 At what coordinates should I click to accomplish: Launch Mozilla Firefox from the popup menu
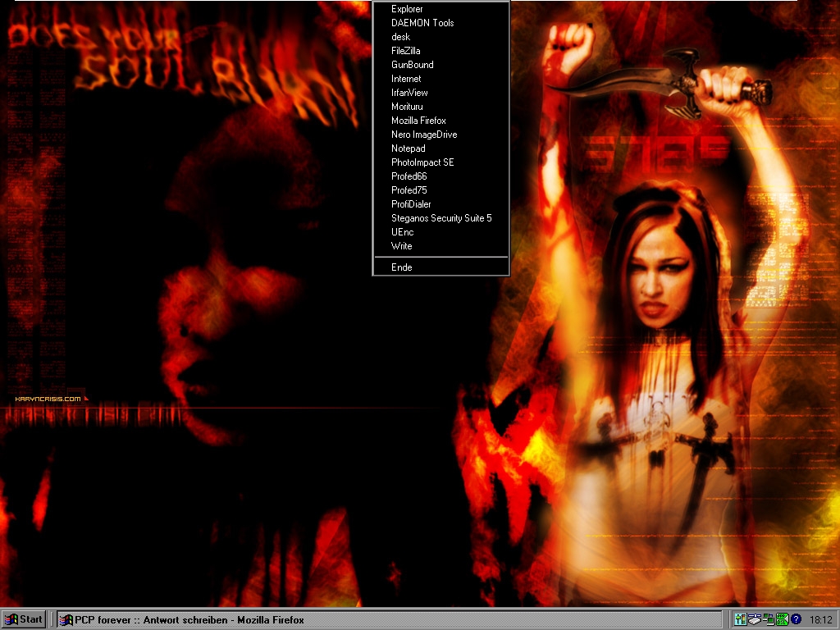(x=441, y=121)
